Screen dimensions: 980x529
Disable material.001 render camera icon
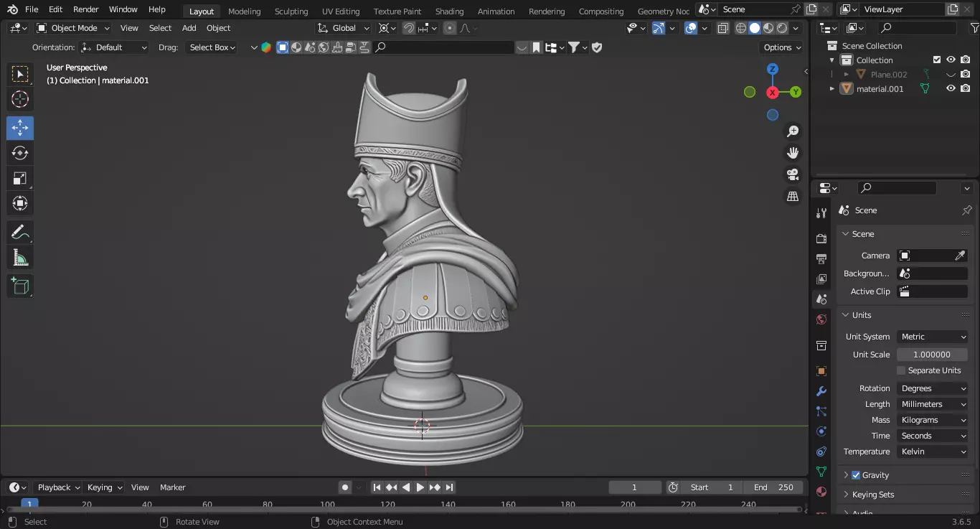tap(965, 88)
